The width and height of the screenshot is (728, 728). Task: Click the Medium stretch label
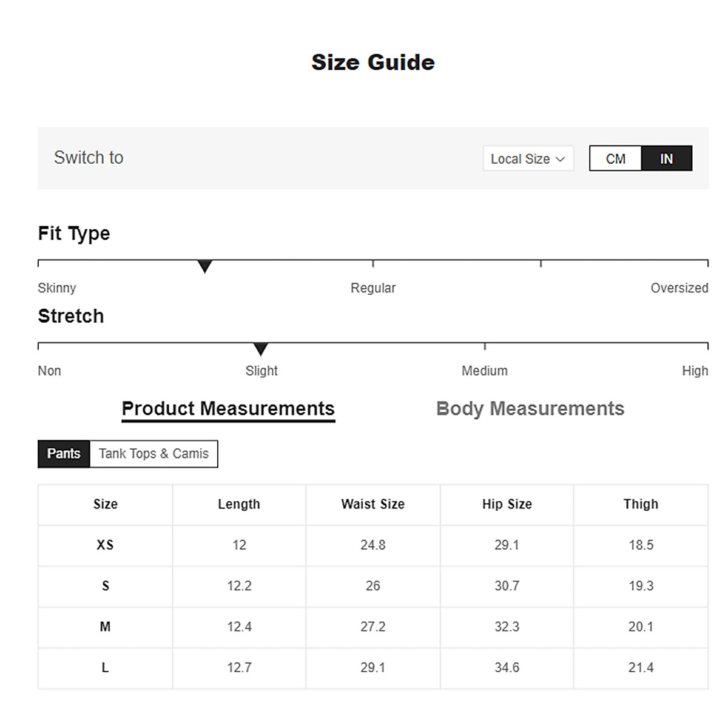[x=485, y=371]
